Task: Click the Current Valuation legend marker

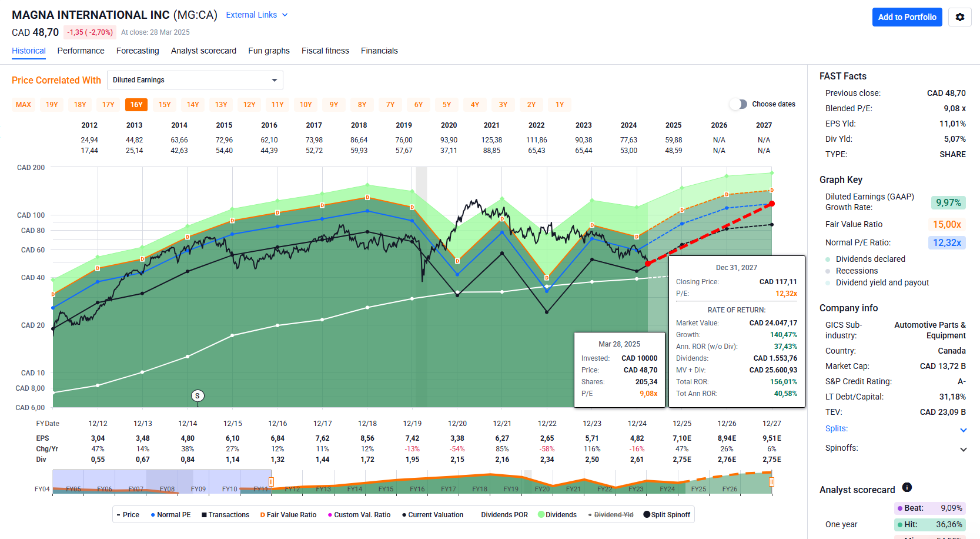Action: (x=404, y=515)
